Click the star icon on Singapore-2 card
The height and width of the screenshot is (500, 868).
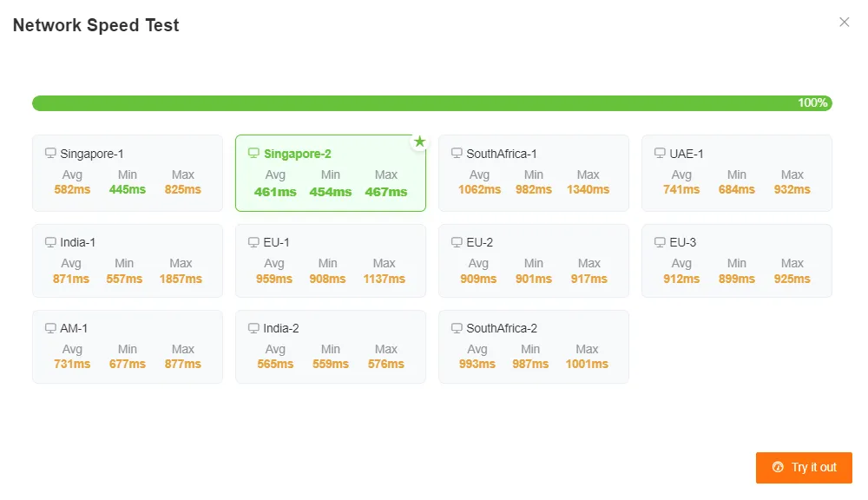[x=419, y=141]
